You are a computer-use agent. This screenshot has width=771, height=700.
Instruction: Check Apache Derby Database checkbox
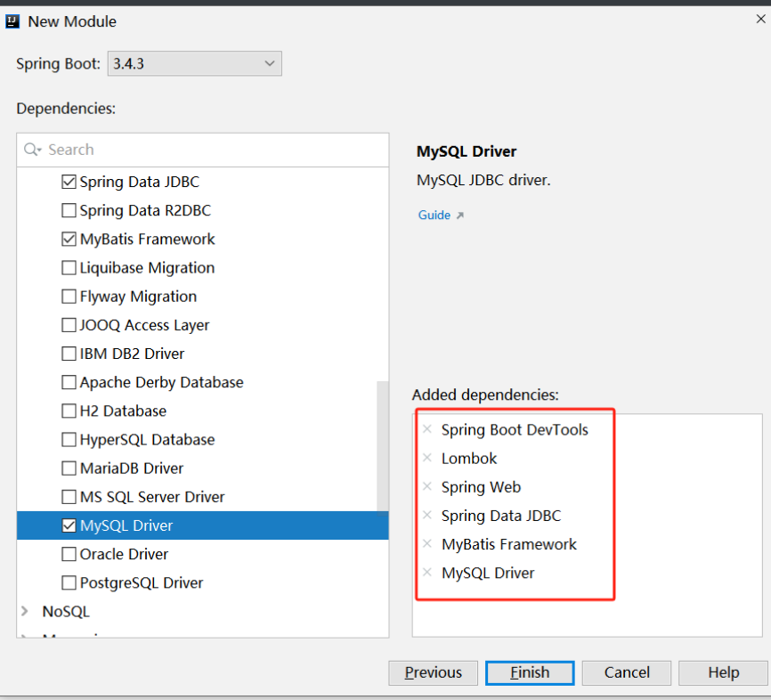[69, 382]
